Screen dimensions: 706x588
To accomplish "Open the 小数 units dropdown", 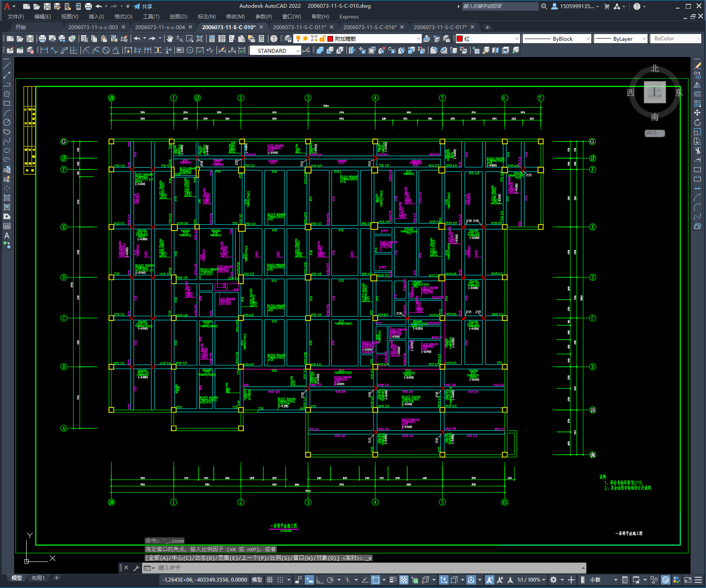I will click(x=603, y=580).
